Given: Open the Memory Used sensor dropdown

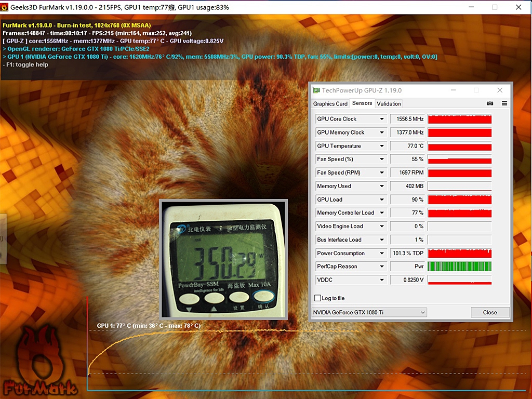Looking at the screenshot, I should pyautogui.click(x=382, y=187).
